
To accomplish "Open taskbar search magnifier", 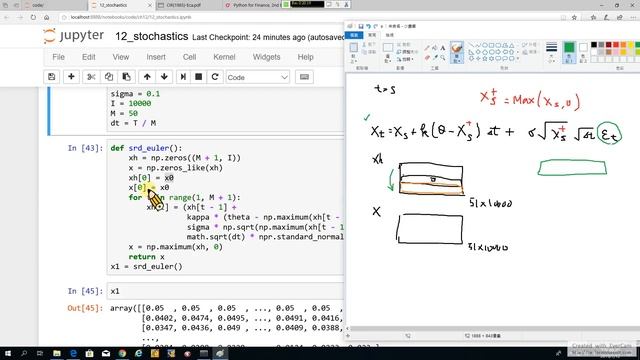I will click(x=24, y=353).
